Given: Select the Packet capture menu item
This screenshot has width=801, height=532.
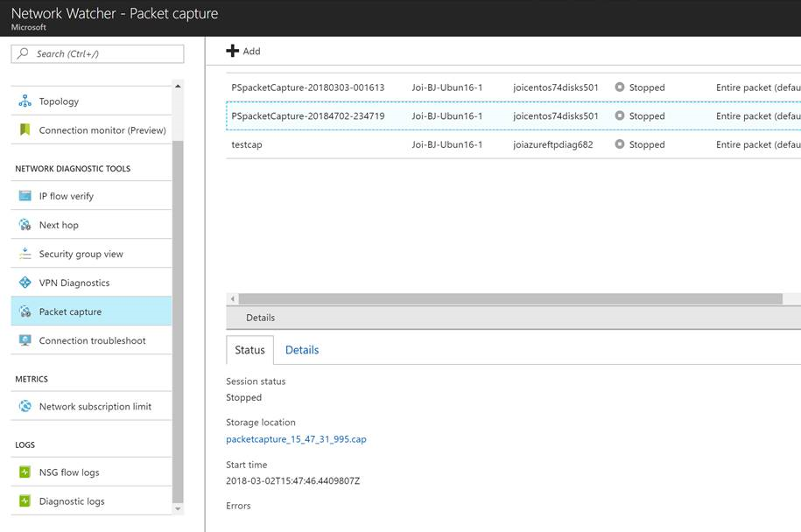Looking at the screenshot, I should point(70,311).
